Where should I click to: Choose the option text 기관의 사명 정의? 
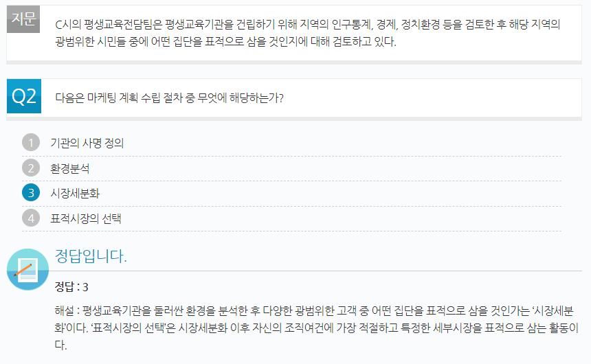click(x=87, y=143)
